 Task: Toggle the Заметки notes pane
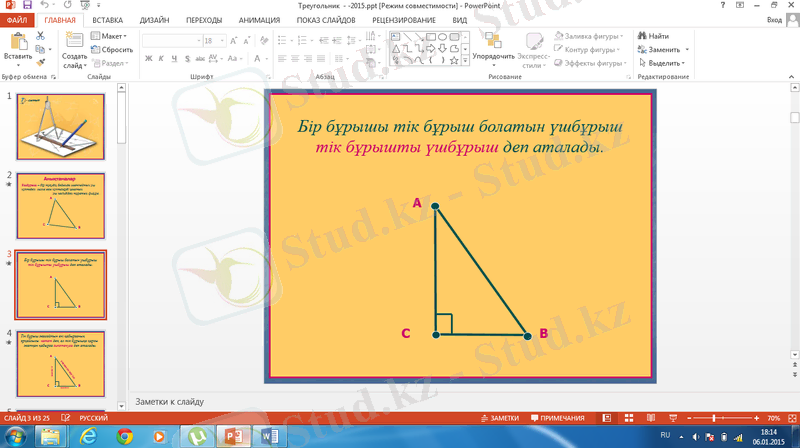pos(500,417)
